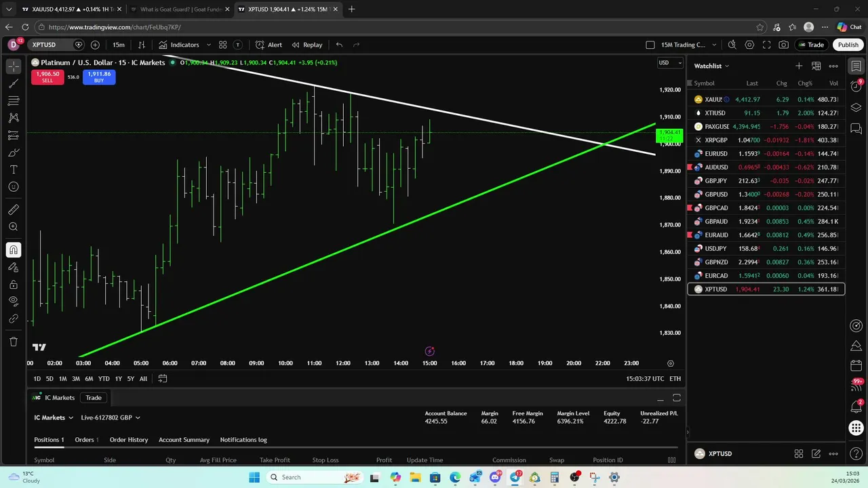Select the YTD date range
Screen dimensions: 868x488
pyautogui.click(x=104, y=379)
